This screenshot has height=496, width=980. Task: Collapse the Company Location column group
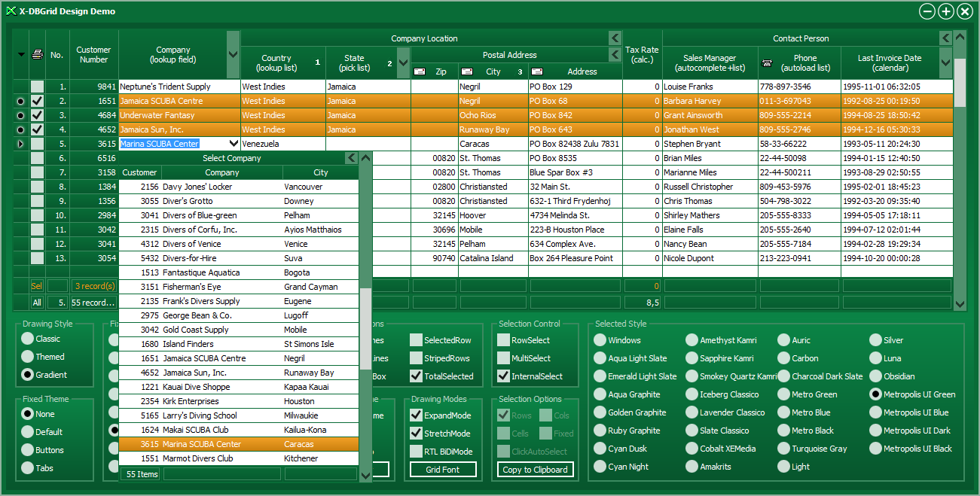coord(615,38)
